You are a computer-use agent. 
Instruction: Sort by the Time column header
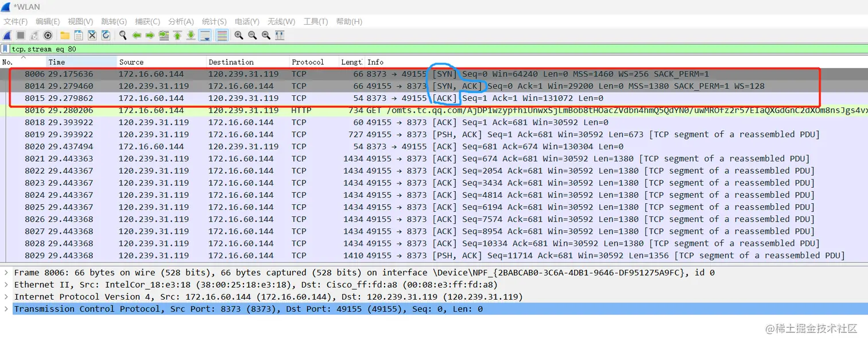[81, 62]
